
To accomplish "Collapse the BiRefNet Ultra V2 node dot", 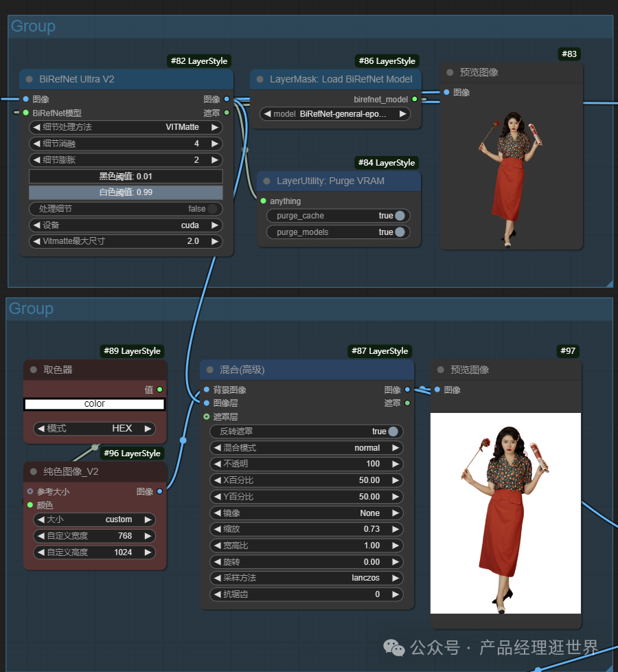I will 29,79.
